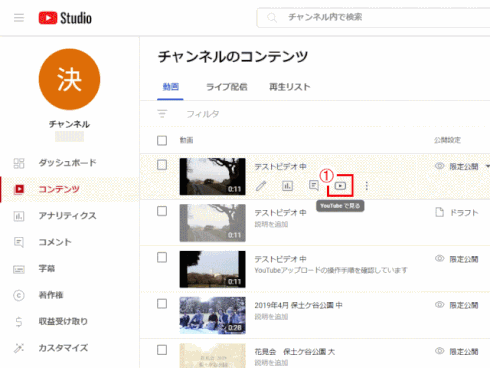Click the eye icon on first video row
490x368 pixels.
point(440,166)
